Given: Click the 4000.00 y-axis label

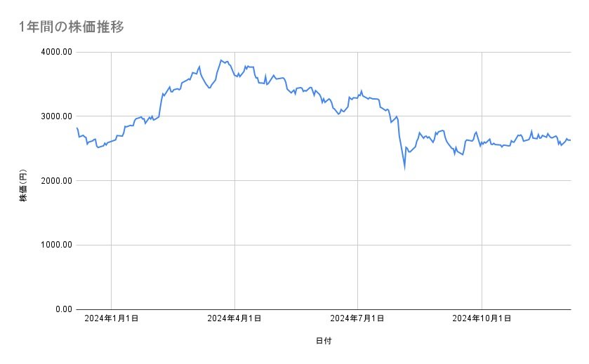Looking at the screenshot, I should pyautogui.click(x=55, y=52).
